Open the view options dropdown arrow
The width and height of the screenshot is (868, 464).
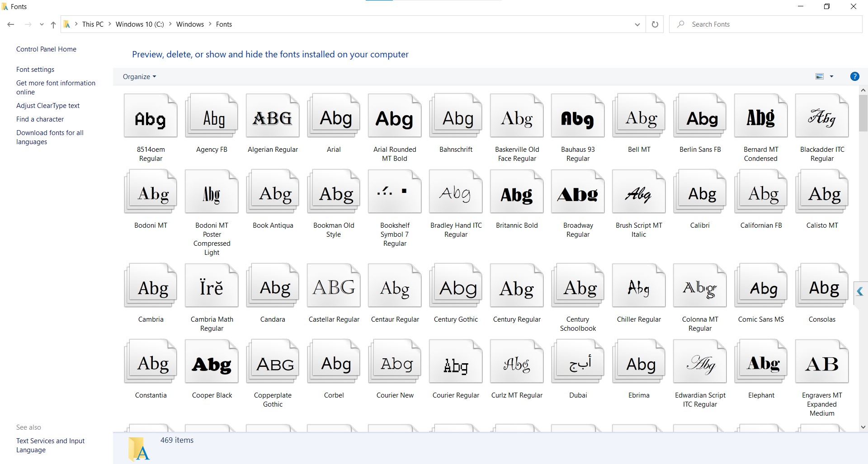(x=831, y=76)
